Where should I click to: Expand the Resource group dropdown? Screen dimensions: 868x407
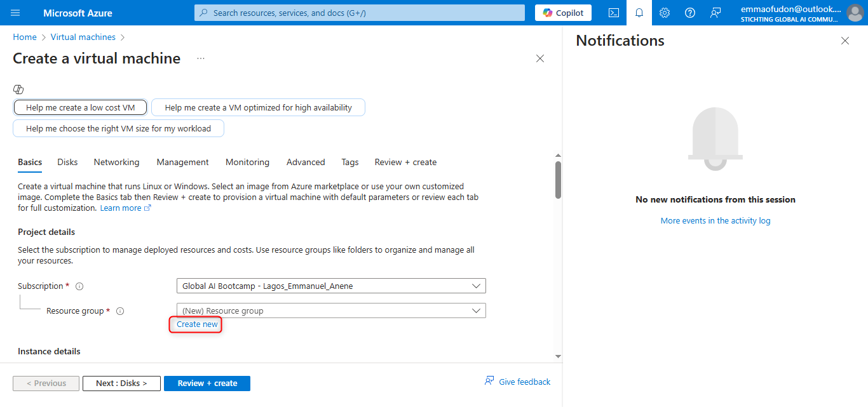click(x=330, y=310)
